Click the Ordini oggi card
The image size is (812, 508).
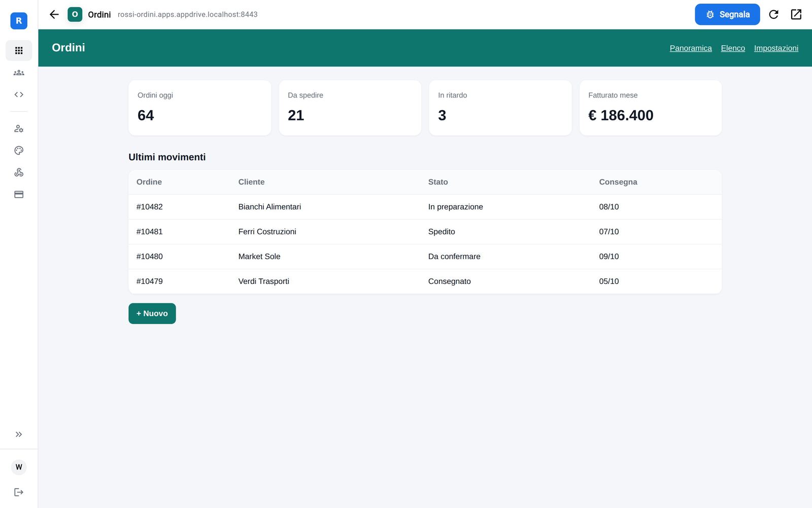click(200, 108)
